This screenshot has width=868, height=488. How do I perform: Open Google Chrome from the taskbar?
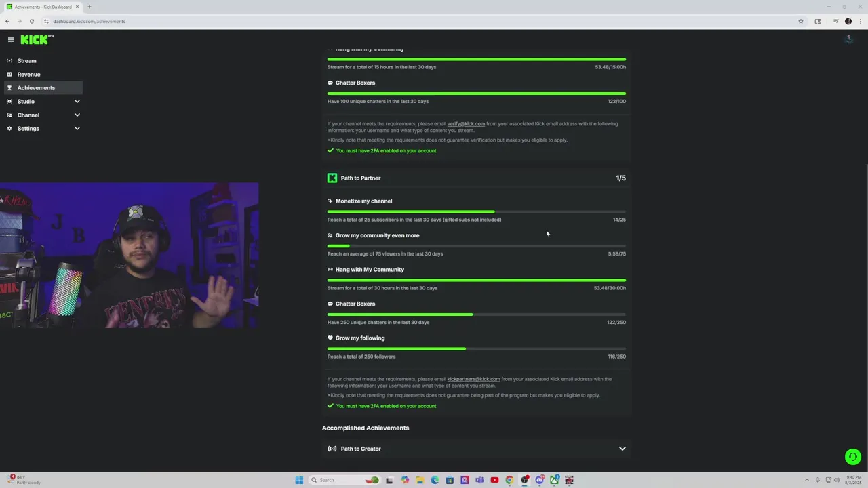tap(509, 480)
